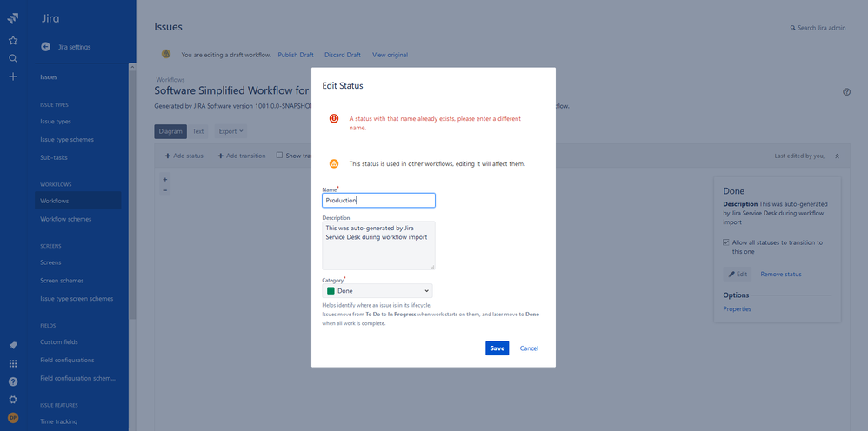Toggle Show transition labels checkbox

point(279,156)
